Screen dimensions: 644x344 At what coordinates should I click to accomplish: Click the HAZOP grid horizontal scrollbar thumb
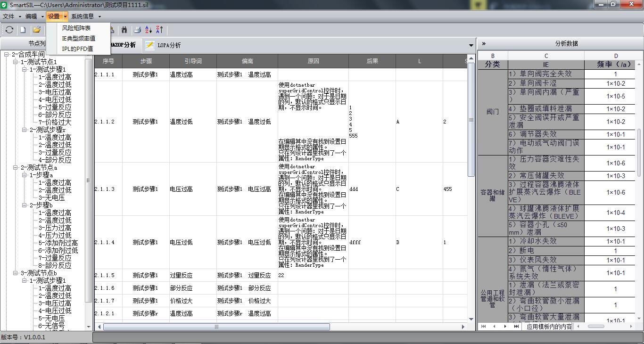[216, 327]
